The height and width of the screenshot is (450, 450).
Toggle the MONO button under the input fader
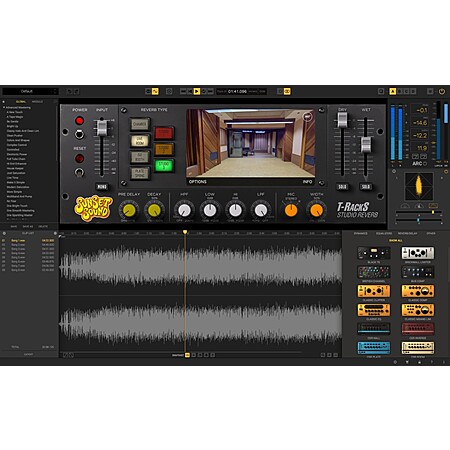click(x=102, y=187)
